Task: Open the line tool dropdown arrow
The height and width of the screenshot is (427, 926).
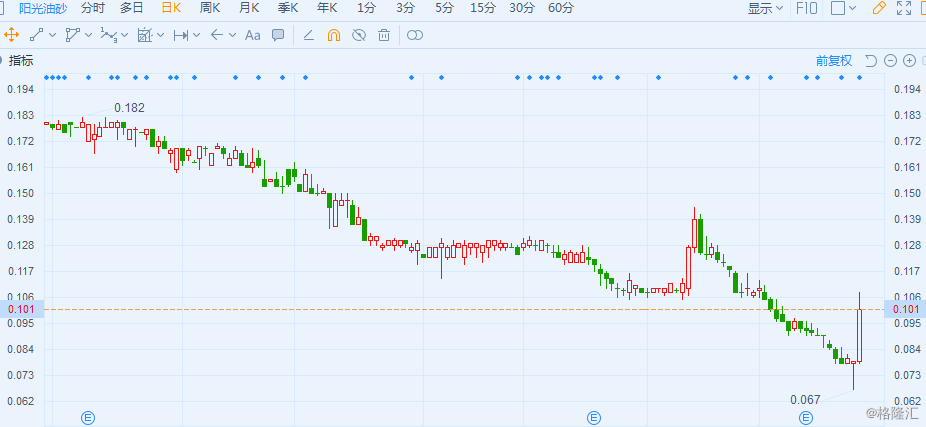Action: tap(53, 35)
